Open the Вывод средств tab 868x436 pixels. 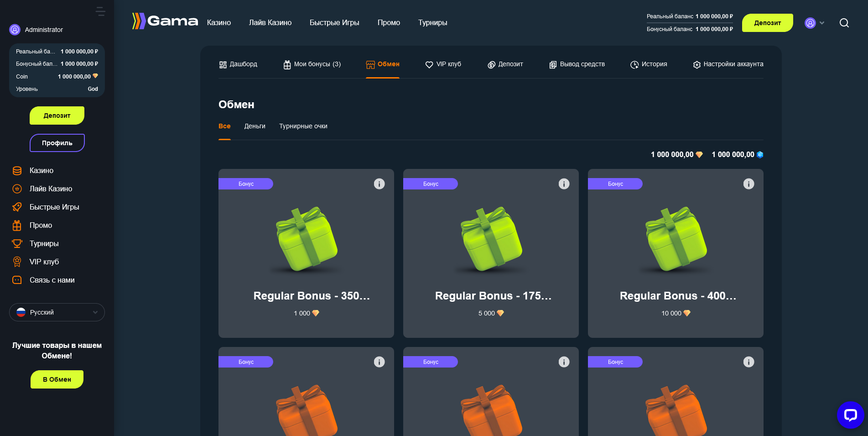(x=577, y=64)
